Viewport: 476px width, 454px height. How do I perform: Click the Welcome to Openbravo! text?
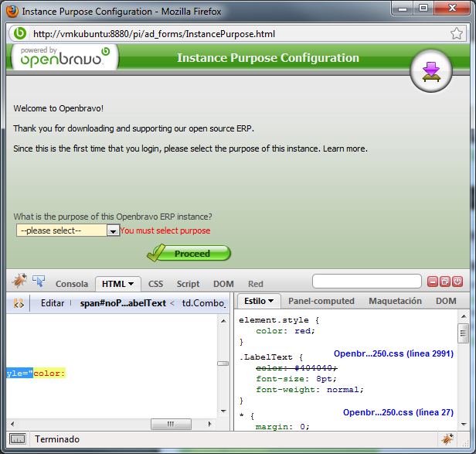tap(58, 108)
